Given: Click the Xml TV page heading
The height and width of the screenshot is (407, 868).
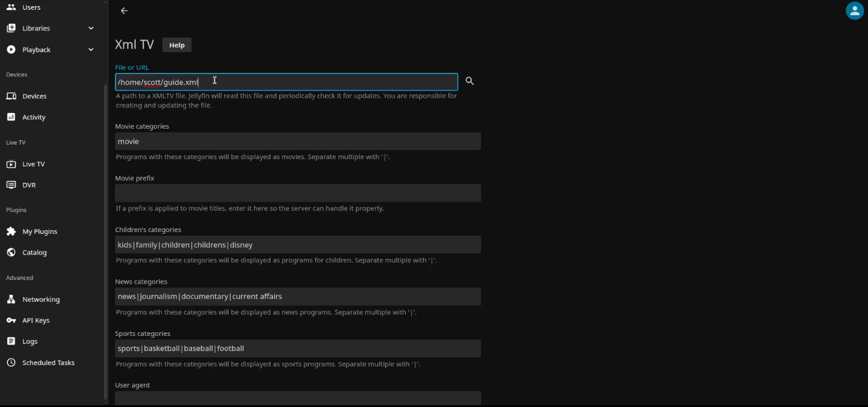Looking at the screenshot, I should click(x=134, y=45).
